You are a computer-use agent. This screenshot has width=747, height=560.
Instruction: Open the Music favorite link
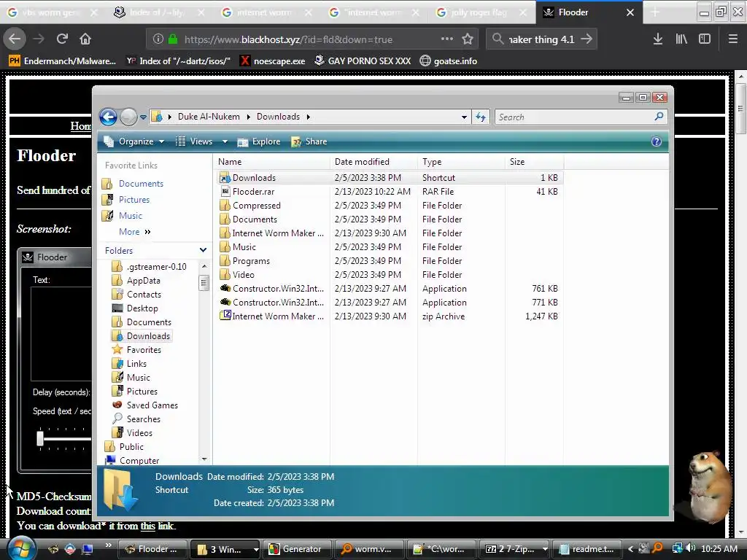click(130, 216)
